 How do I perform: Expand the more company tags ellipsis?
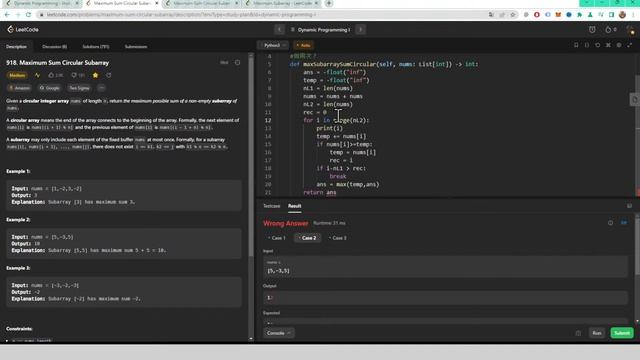(x=101, y=88)
